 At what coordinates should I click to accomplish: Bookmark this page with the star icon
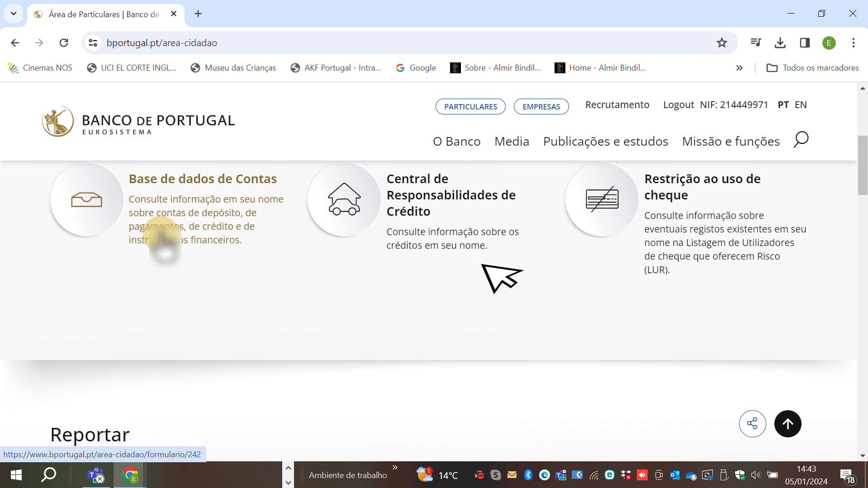pos(721,43)
